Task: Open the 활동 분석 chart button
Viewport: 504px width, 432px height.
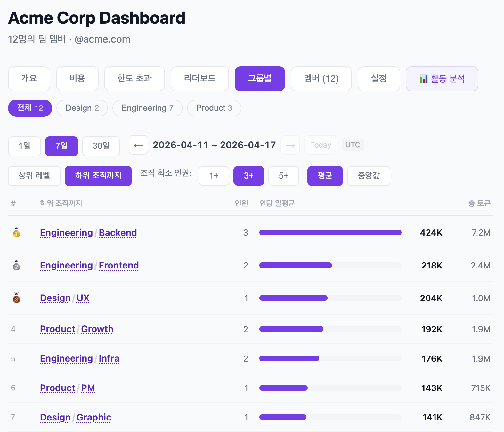Action: pos(442,79)
